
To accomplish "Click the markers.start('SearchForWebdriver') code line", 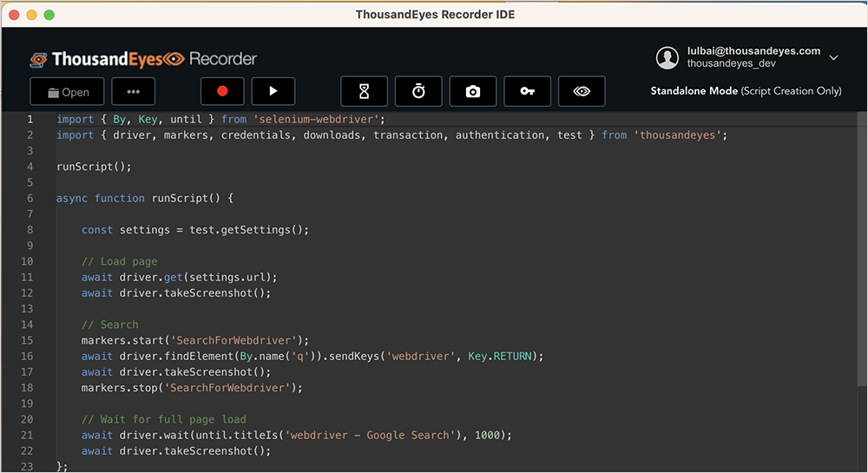I will tap(194, 340).
